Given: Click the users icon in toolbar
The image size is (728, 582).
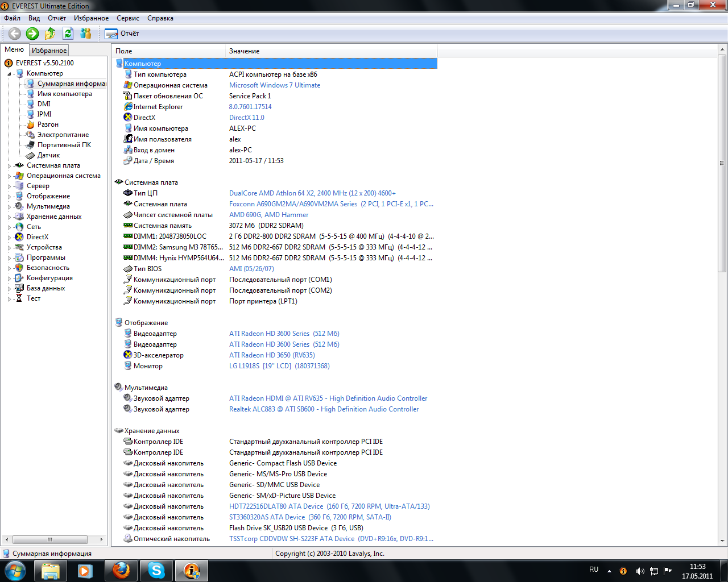Looking at the screenshot, I should click(86, 34).
